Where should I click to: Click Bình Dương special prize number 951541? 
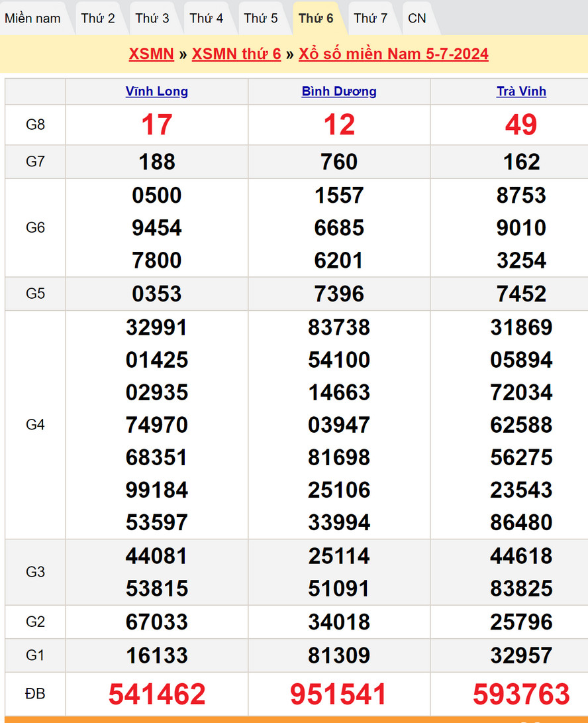[x=338, y=694]
